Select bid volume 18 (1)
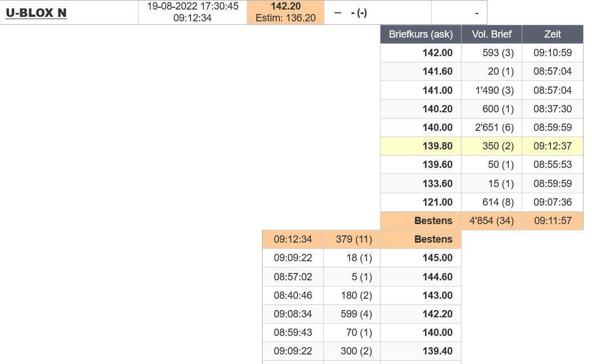Image resolution: width=592 pixels, height=364 pixels. point(359,258)
